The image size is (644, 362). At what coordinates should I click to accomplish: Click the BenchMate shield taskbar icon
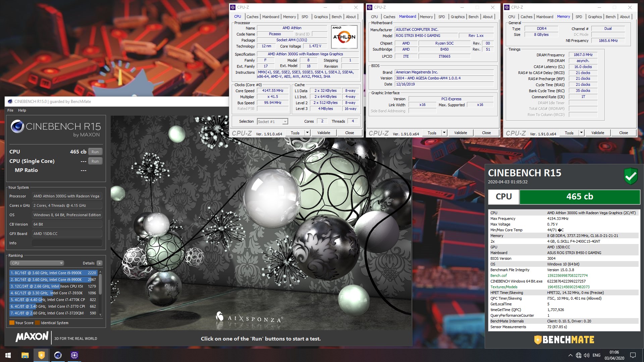click(41, 355)
